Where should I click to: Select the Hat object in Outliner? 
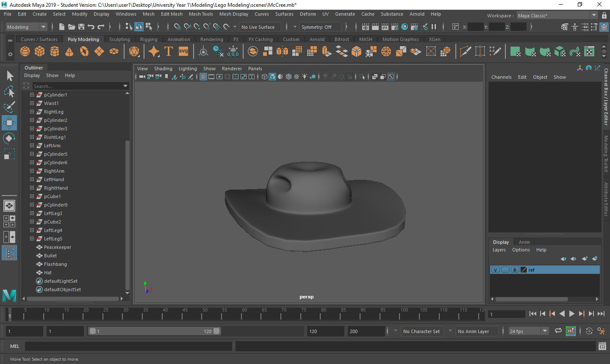(x=48, y=273)
